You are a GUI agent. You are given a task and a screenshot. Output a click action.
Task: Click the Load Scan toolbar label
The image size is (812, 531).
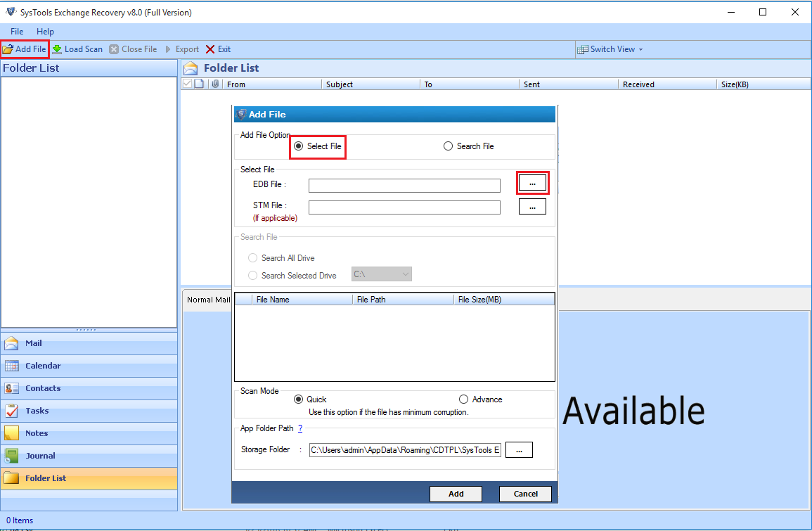[x=84, y=49]
